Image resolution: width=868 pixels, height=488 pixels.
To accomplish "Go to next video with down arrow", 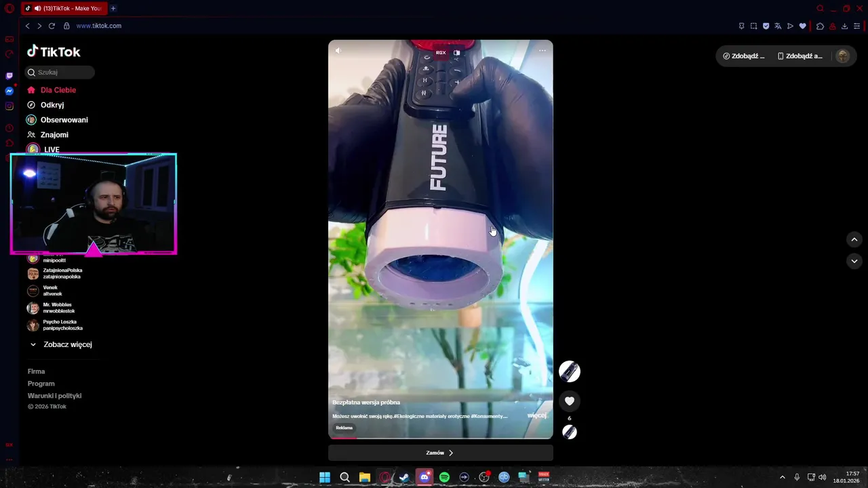I will (854, 261).
